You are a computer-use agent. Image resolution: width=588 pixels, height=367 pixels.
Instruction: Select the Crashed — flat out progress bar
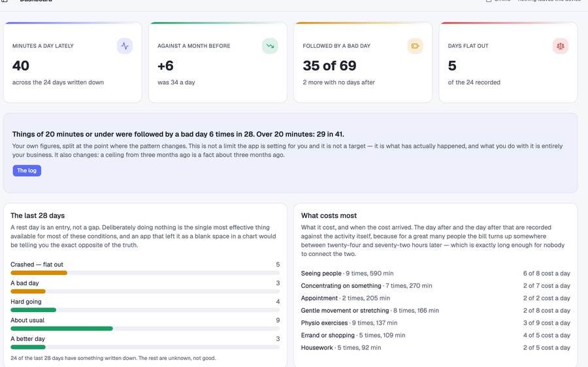click(145, 273)
